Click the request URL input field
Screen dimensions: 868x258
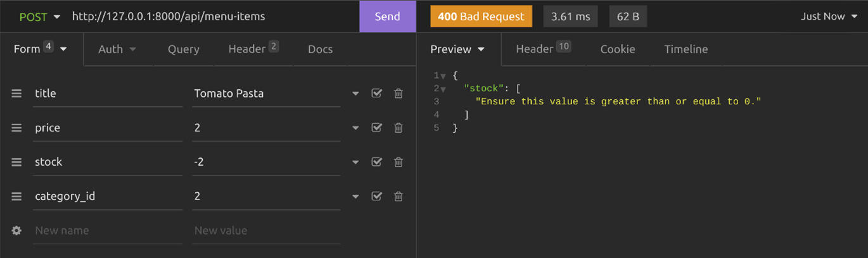(209, 16)
